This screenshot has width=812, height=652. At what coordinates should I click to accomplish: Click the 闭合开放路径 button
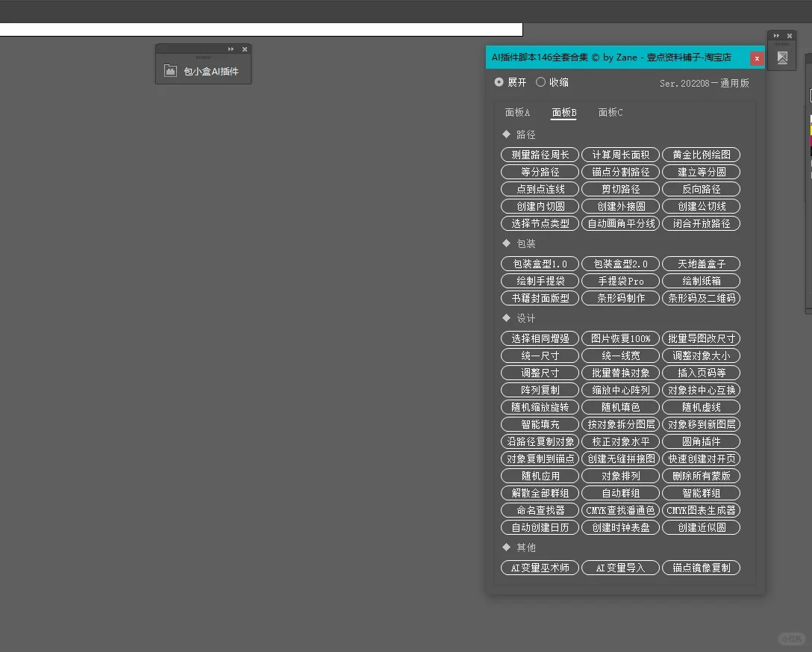pyautogui.click(x=702, y=223)
